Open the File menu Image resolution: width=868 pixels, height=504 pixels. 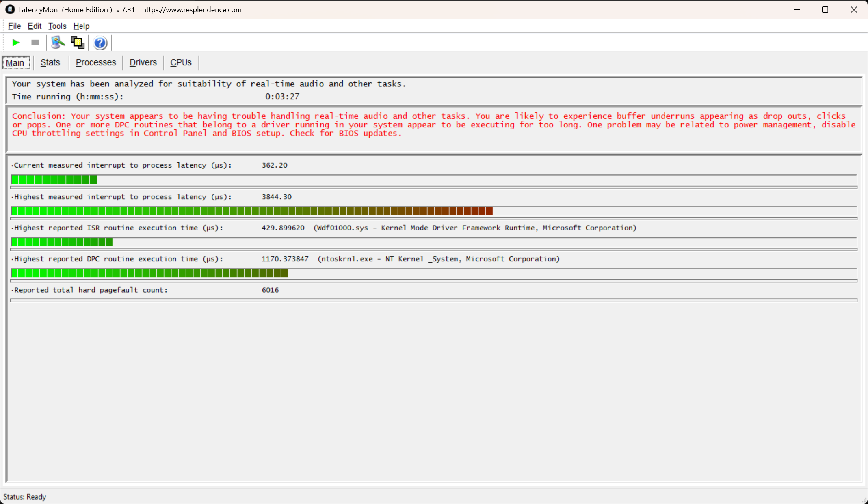pos(14,26)
